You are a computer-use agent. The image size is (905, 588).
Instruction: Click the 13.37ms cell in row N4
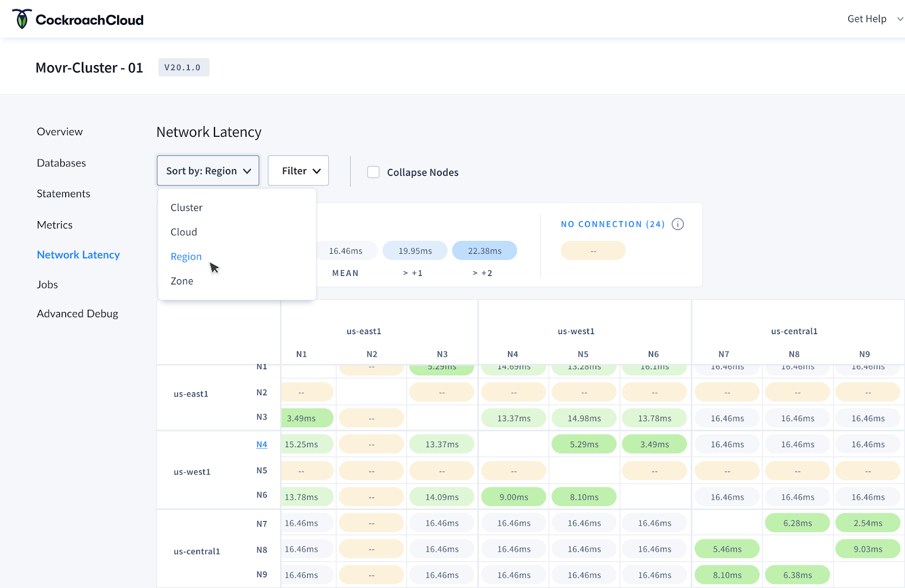pos(442,444)
